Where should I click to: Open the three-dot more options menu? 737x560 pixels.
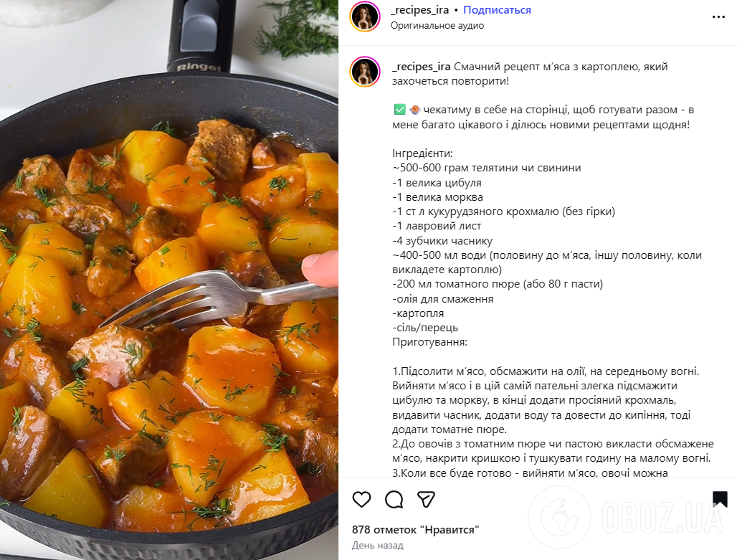tap(718, 16)
